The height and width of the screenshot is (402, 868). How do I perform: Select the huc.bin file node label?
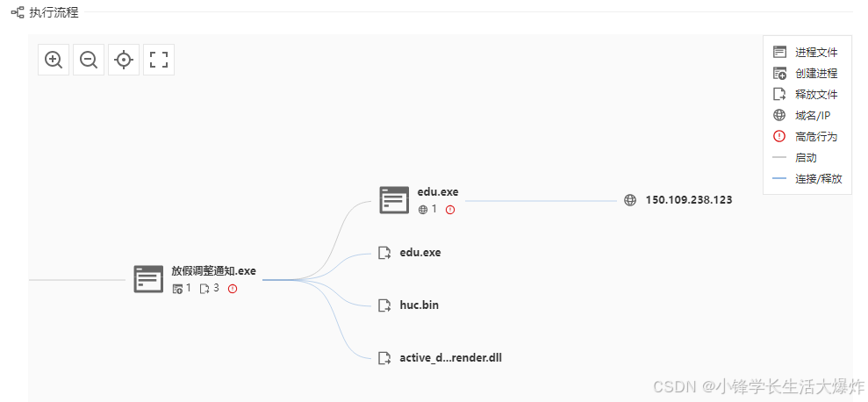(x=419, y=305)
